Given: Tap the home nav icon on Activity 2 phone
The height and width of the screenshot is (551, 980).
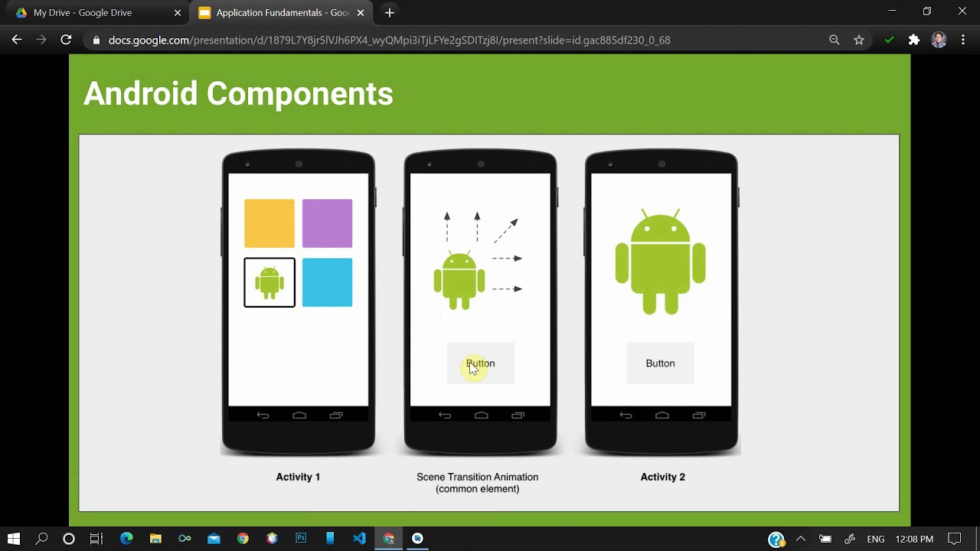Looking at the screenshot, I should (x=662, y=416).
